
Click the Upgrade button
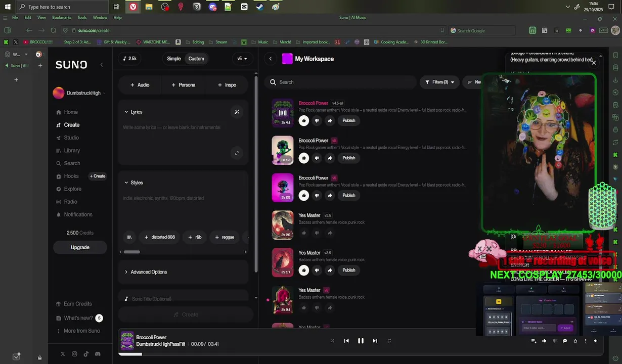click(x=80, y=247)
